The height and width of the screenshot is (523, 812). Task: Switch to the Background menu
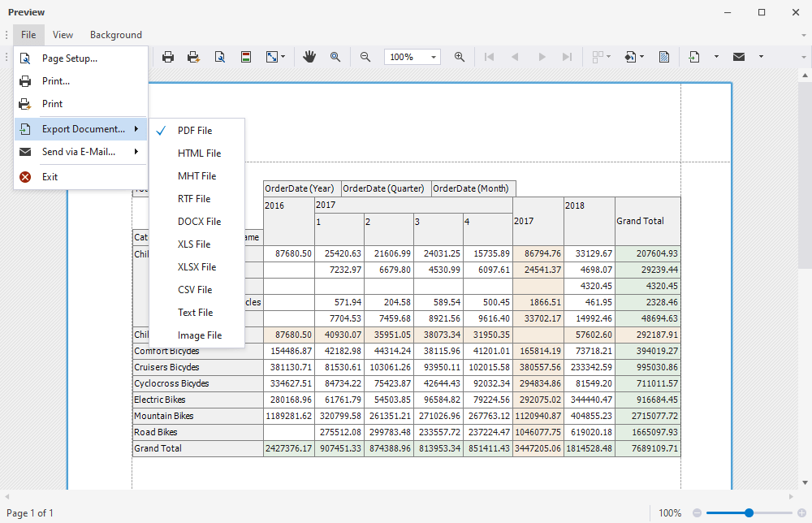(x=115, y=35)
